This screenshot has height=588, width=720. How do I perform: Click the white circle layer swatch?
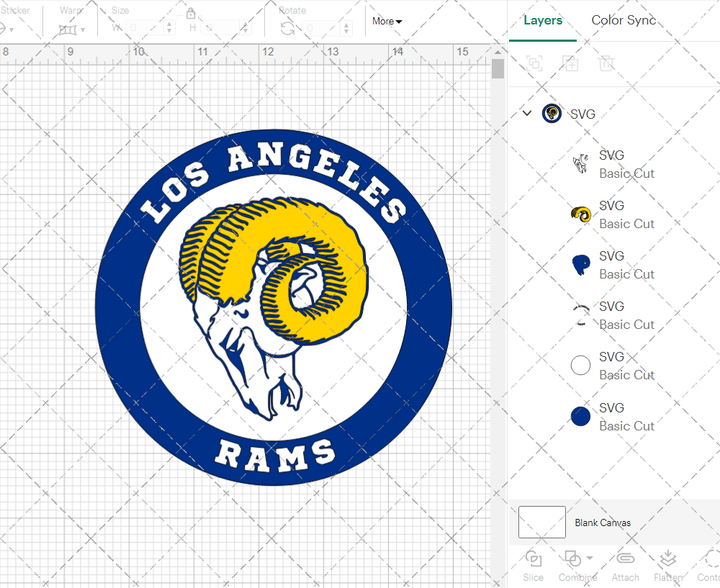(580, 366)
